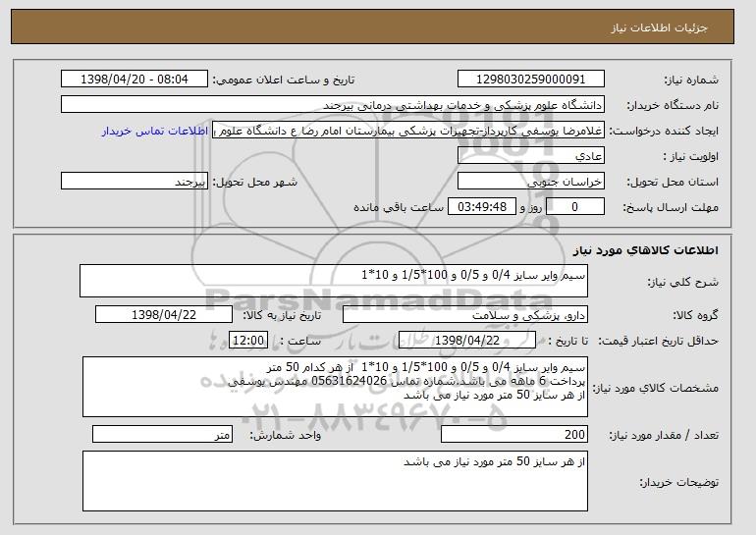Screen dimensions: 756x535
Task: Click the price validity date field 1398/04/22
Action: pos(467,341)
